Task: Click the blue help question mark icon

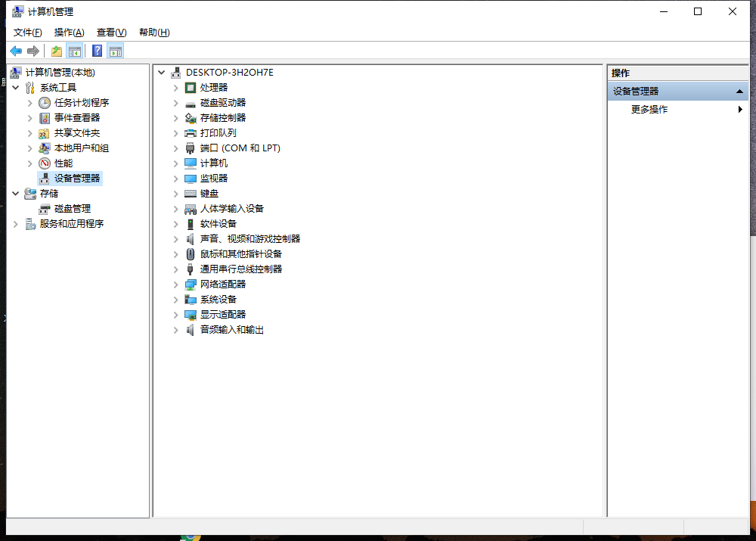Action: coord(97,51)
